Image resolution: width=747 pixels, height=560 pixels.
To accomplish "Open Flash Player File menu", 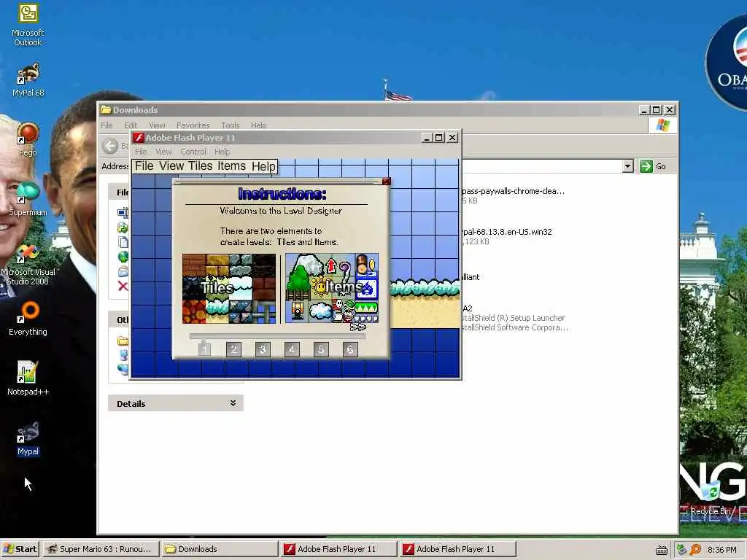I will pos(141,152).
